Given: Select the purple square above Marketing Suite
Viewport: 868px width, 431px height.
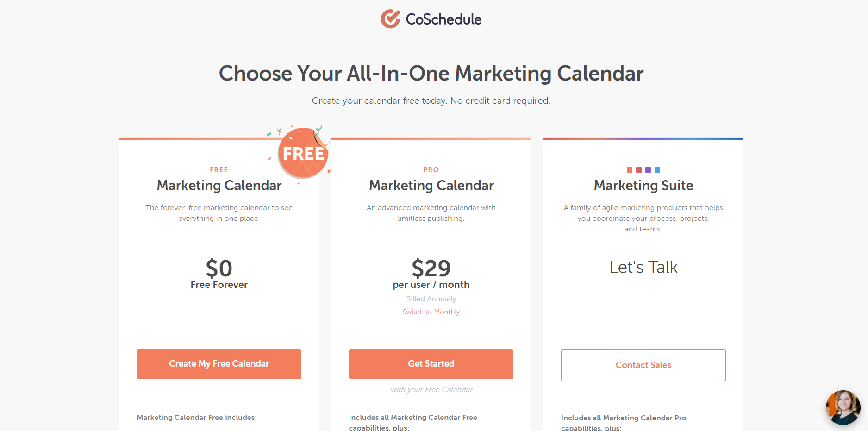Looking at the screenshot, I should (x=648, y=170).
